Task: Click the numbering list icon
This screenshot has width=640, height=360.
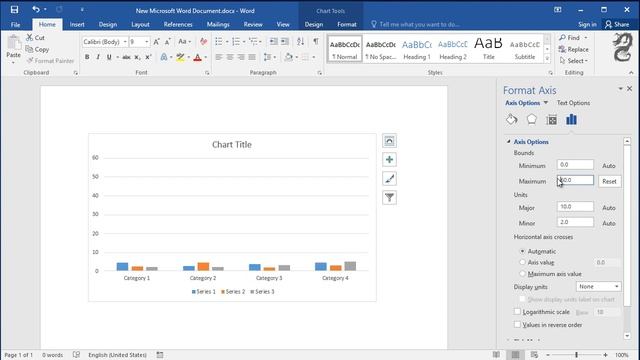Action: coord(236,42)
